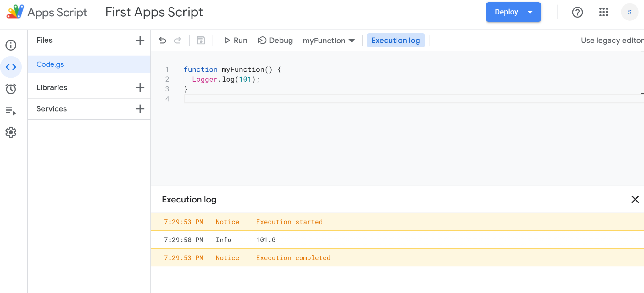644x293 pixels.
Task: Click the First Apps Script project title
Action: (154, 12)
